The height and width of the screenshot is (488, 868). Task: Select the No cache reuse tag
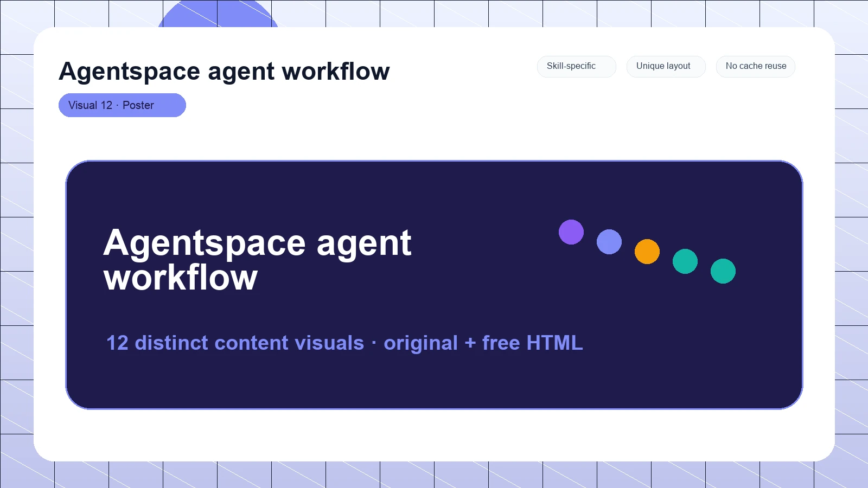point(755,66)
